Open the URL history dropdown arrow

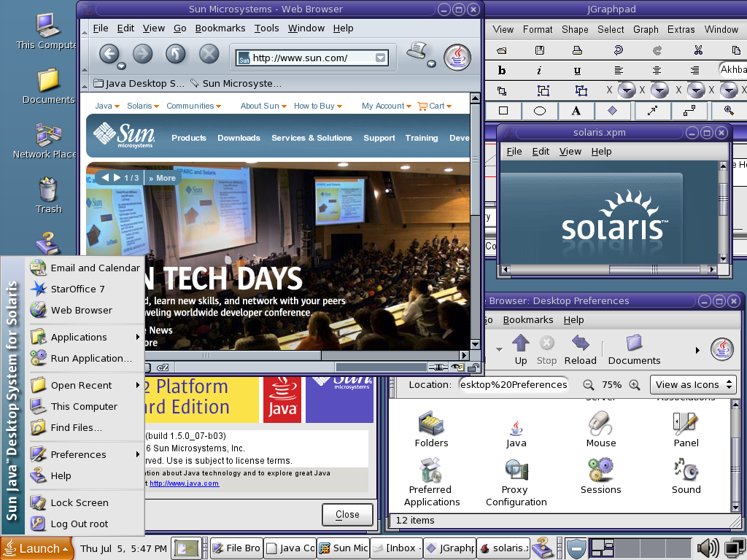click(380, 58)
